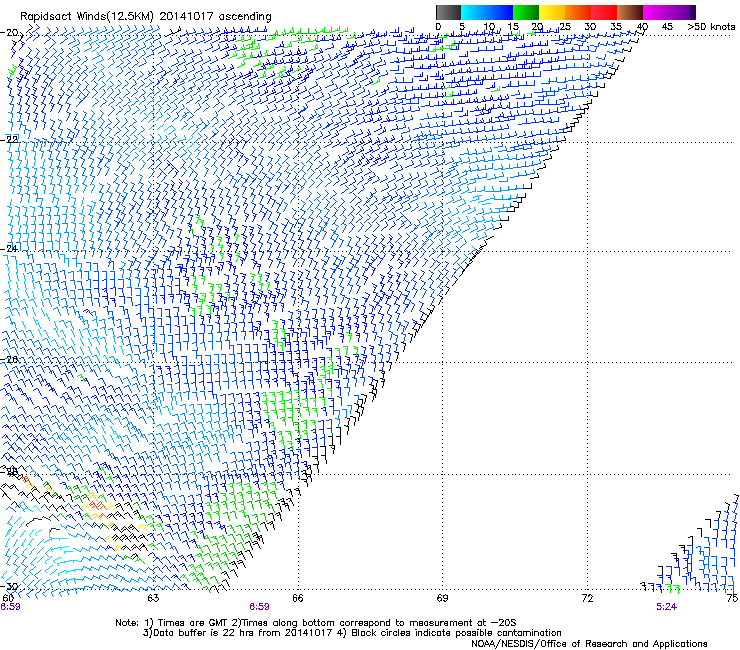Click the magenta-purple 40-50 knots legend segment
Viewport: 740px width, 650px height.
point(669,12)
